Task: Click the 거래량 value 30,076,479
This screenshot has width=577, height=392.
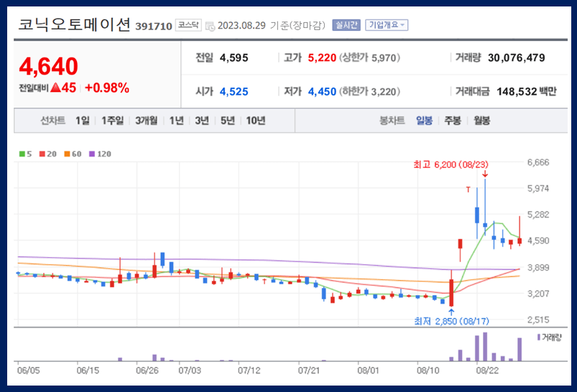Action: [517, 57]
